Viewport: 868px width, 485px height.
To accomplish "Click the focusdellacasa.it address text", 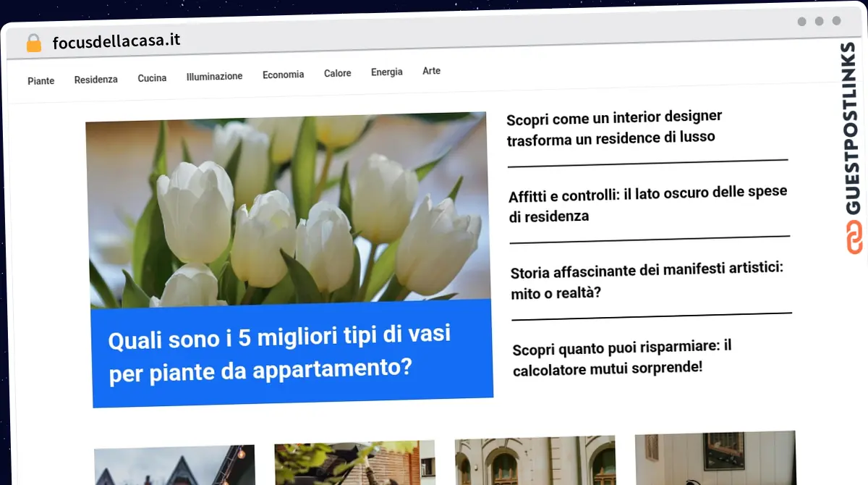I will [116, 41].
